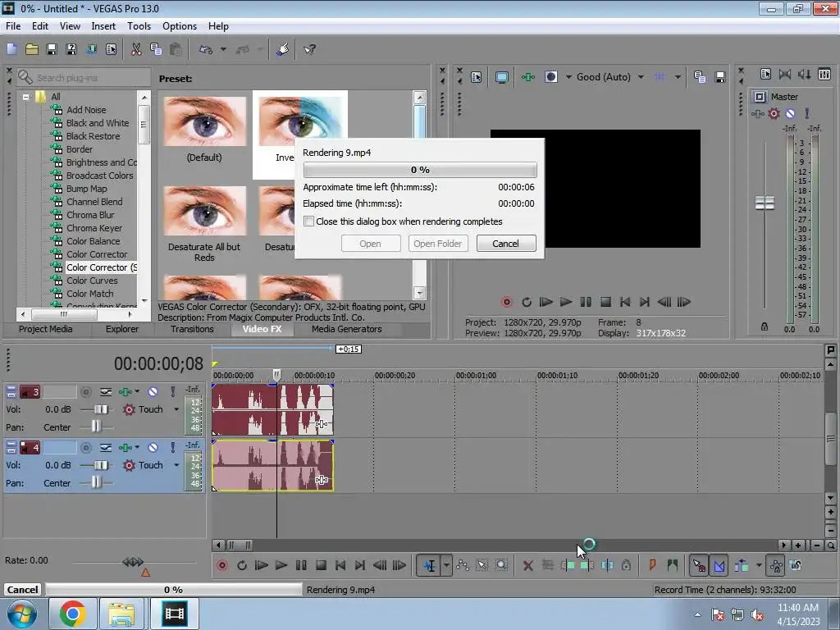Switch to the Transitions tab
This screenshot has width=840, height=630.
[192, 329]
